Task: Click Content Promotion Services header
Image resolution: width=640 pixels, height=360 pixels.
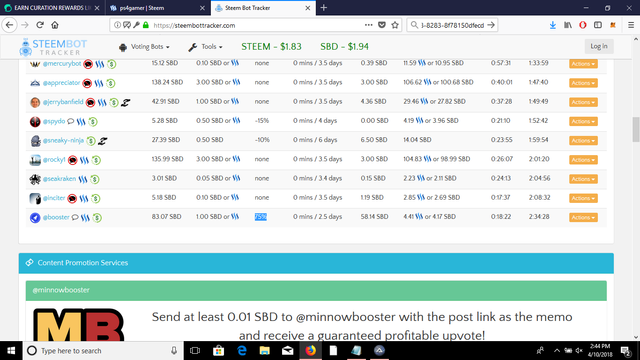Action: tap(316, 263)
